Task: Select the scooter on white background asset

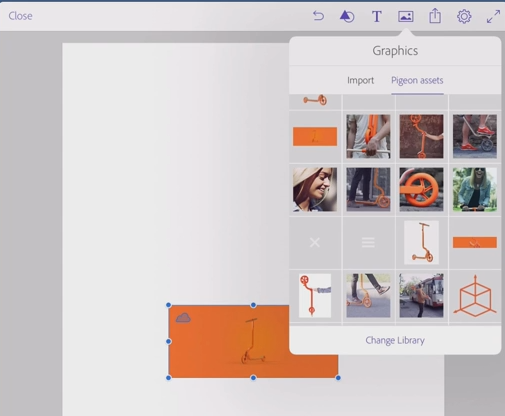Action: click(421, 242)
